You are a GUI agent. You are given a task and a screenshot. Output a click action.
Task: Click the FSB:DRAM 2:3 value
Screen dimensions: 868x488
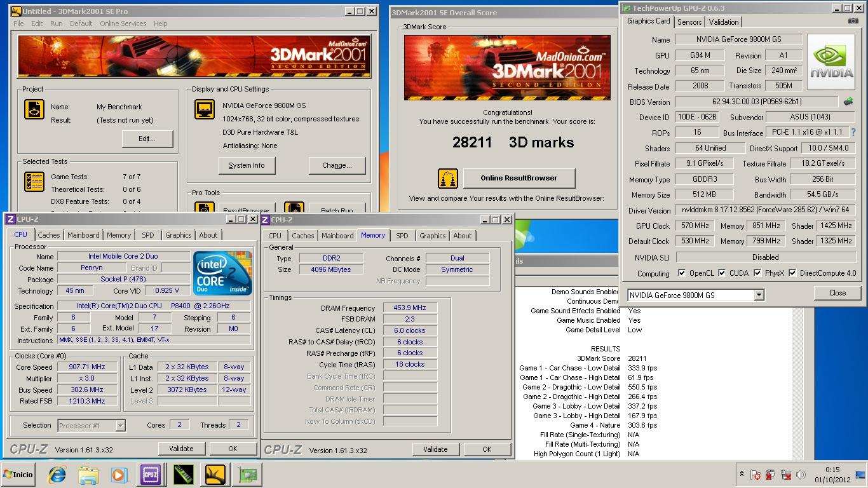click(410, 319)
